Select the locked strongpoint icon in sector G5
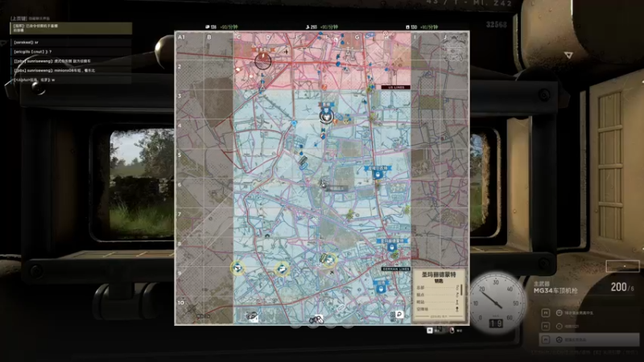The image size is (644, 362). (378, 175)
